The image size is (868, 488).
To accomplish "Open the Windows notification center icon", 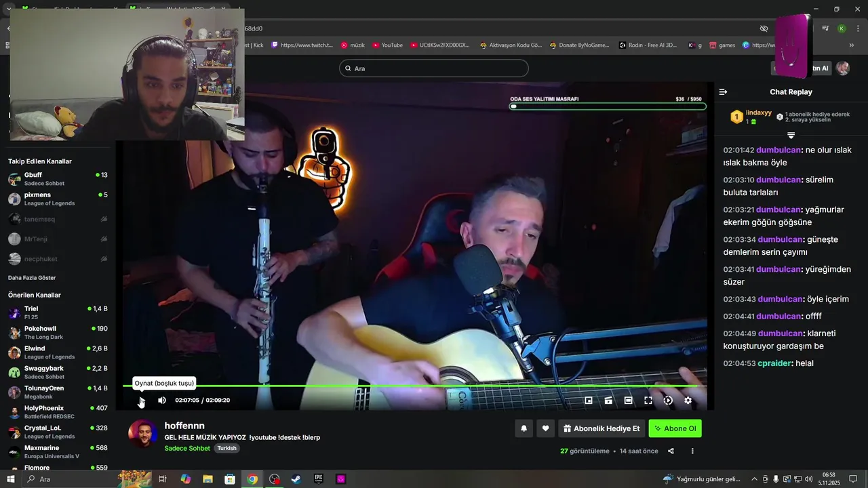I will click(x=853, y=479).
